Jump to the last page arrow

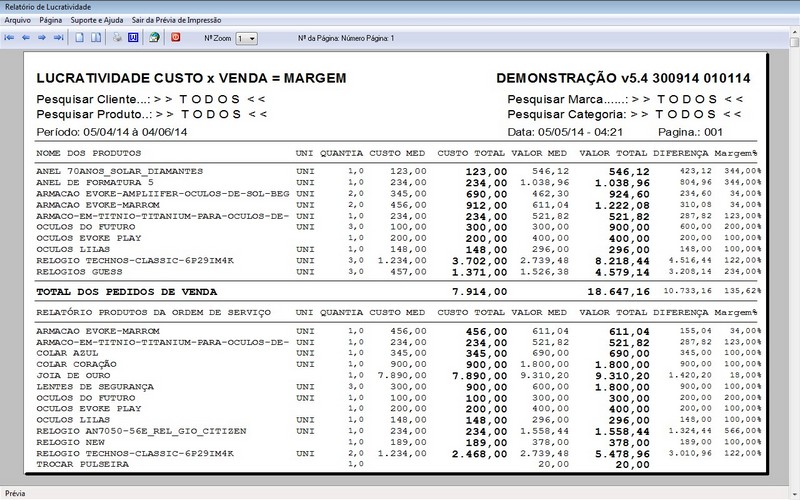[59, 38]
